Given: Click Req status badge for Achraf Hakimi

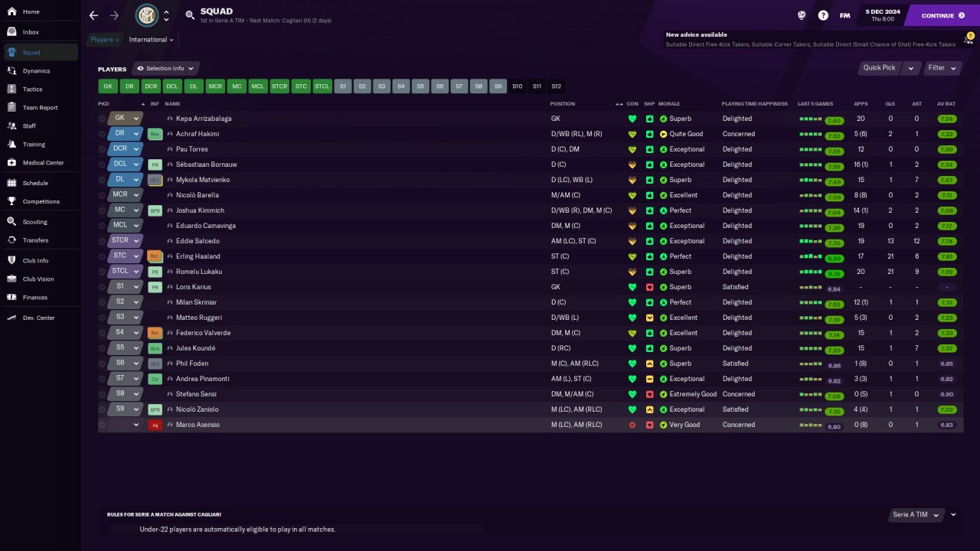Looking at the screenshot, I should [x=155, y=134].
